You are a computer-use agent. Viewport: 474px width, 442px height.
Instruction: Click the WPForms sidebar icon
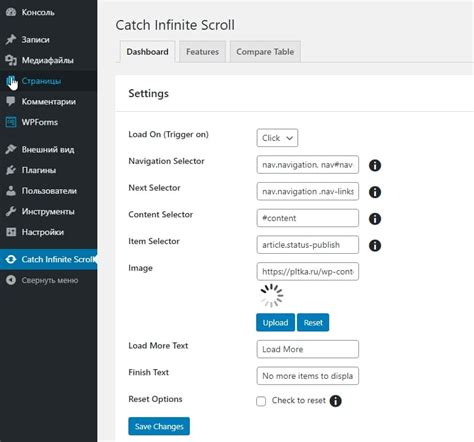11,122
